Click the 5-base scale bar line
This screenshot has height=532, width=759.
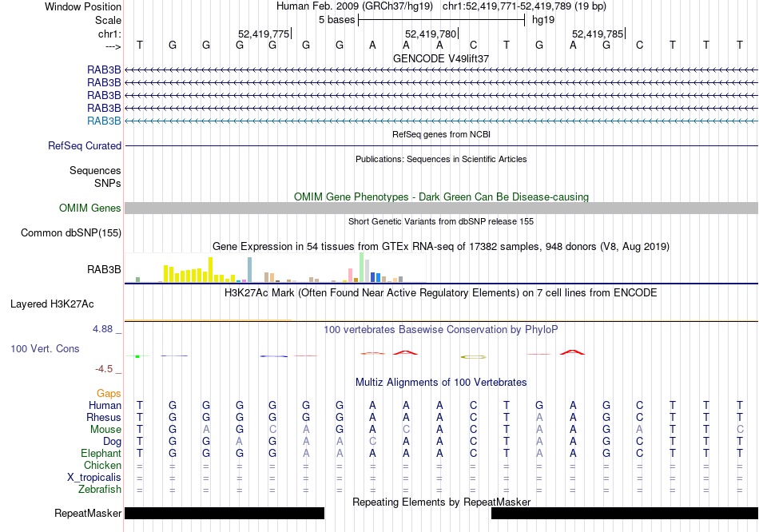[x=442, y=20]
